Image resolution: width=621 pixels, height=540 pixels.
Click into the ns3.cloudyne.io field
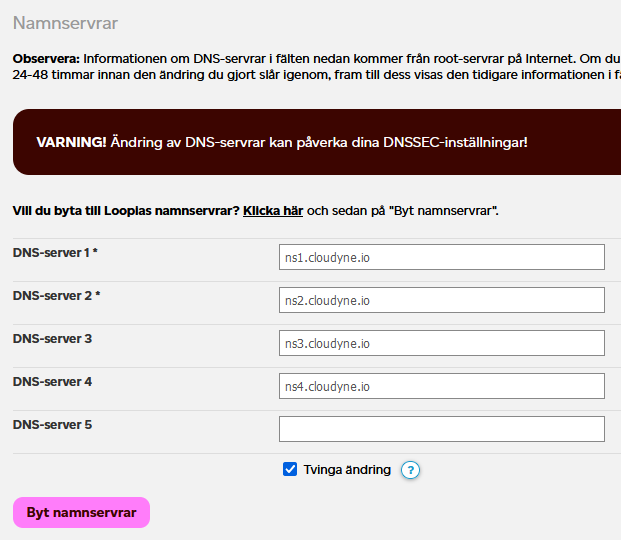click(x=441, y=343)
